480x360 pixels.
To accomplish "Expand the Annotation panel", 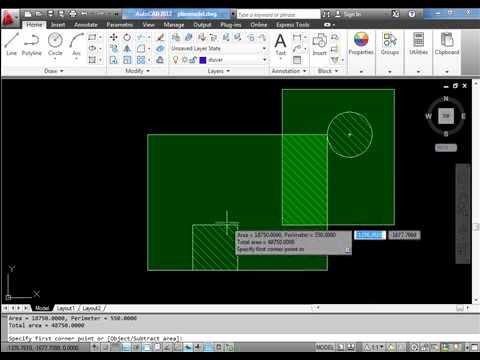I will click(289, 71).
